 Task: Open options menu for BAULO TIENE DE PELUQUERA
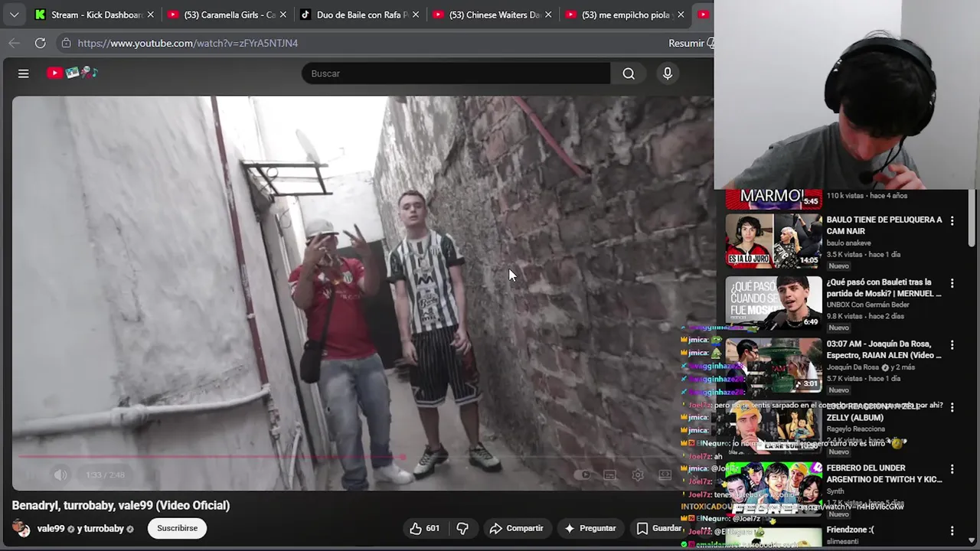952,220
